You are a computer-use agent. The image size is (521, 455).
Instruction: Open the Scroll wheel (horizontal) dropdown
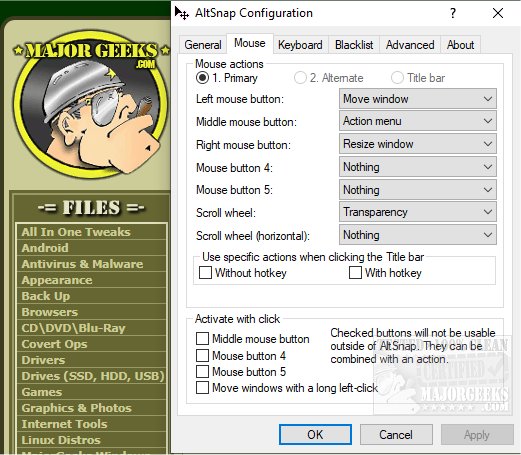(x=418, y=235)
